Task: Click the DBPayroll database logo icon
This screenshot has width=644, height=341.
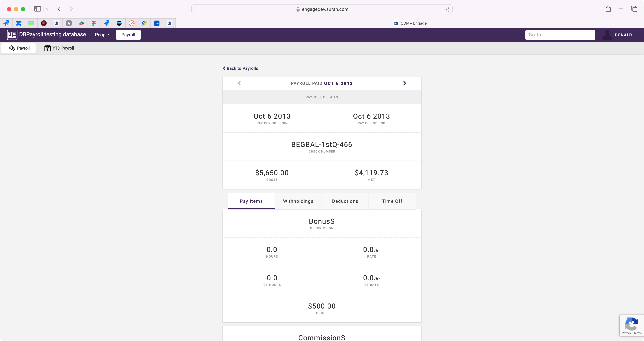Action: click(x=12, y=35)
